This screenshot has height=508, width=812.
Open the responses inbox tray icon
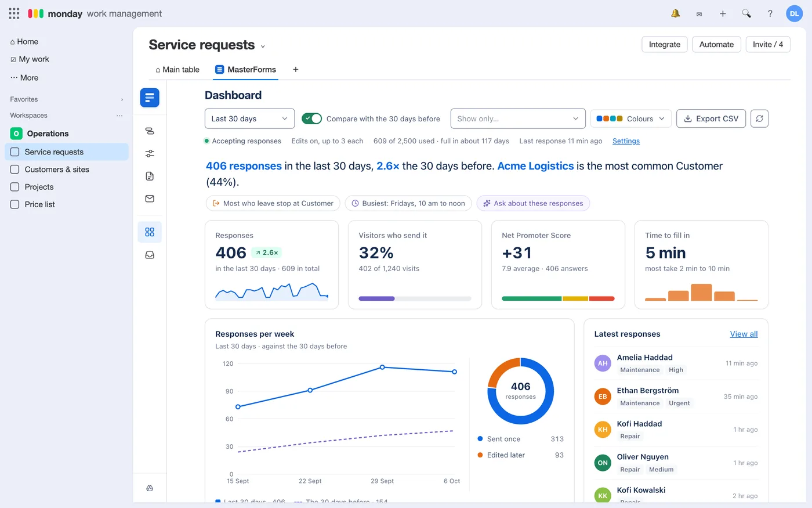150,255
